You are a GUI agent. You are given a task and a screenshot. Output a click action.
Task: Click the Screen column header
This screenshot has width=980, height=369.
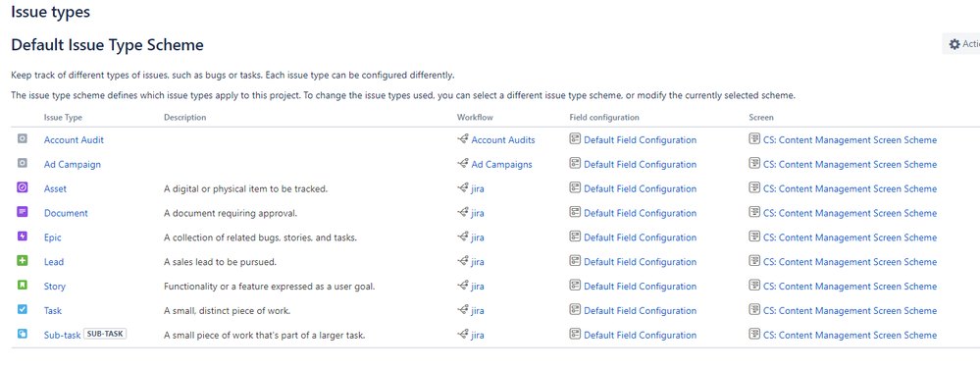(761, 117)
